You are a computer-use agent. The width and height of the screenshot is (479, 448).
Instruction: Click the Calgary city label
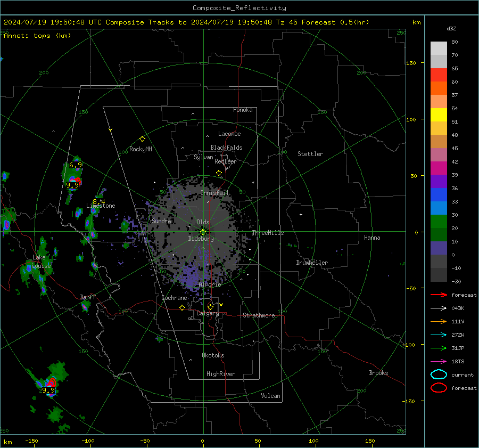[208, 313]
